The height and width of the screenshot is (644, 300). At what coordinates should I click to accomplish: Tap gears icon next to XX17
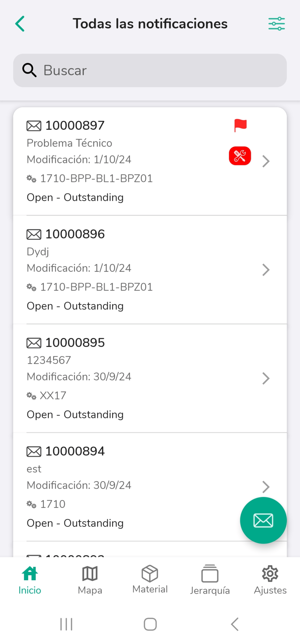31,396
